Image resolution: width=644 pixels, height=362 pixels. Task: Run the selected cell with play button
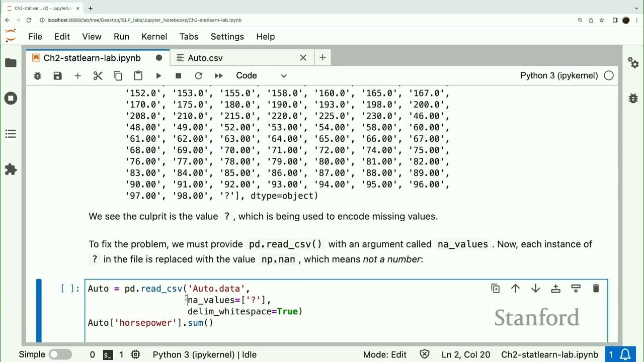158,76
